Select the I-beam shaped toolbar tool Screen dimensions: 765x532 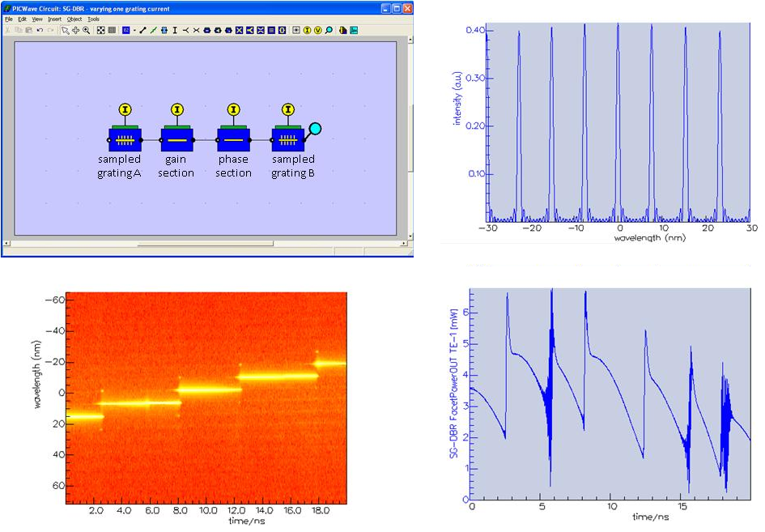tap(175, 30)
